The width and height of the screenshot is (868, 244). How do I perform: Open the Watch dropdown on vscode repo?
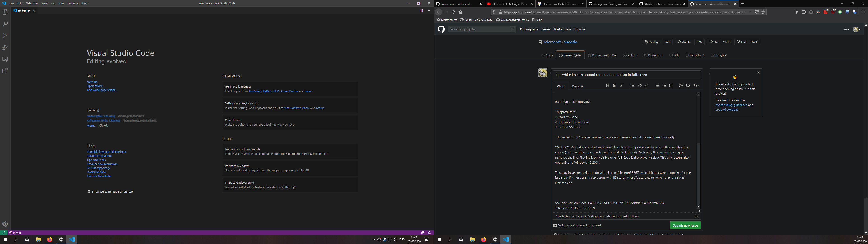coord(684,42)
